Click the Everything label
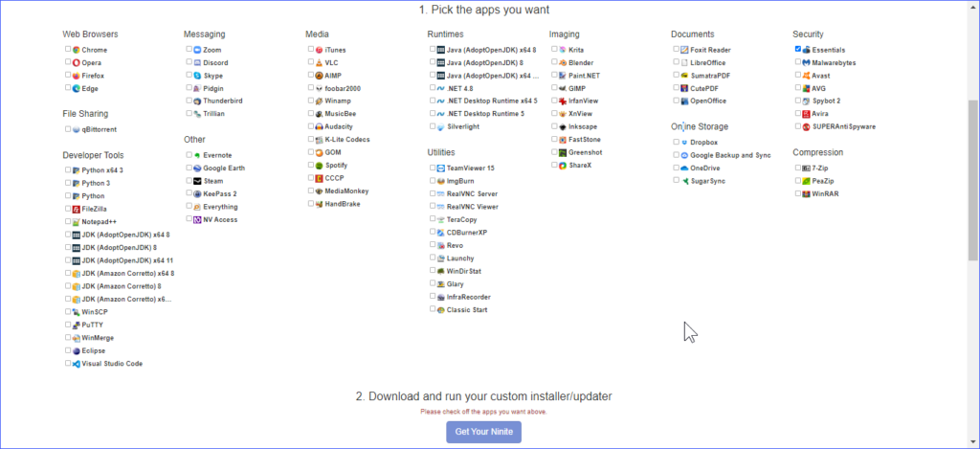 pyautogui.click(x=220, y=207)
